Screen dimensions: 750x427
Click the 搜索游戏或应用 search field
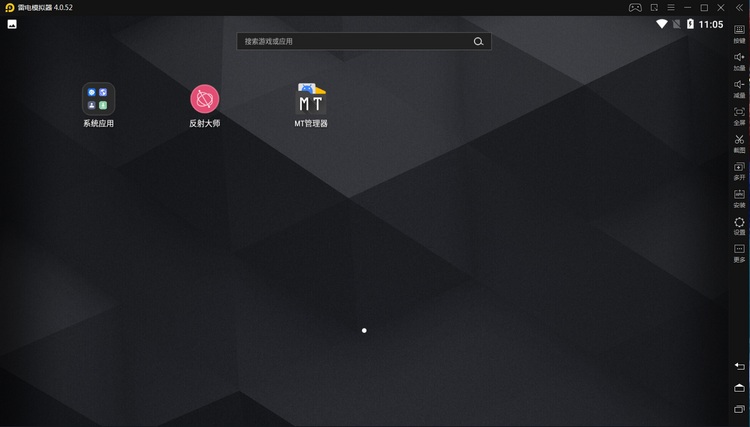tap(364, 41)
